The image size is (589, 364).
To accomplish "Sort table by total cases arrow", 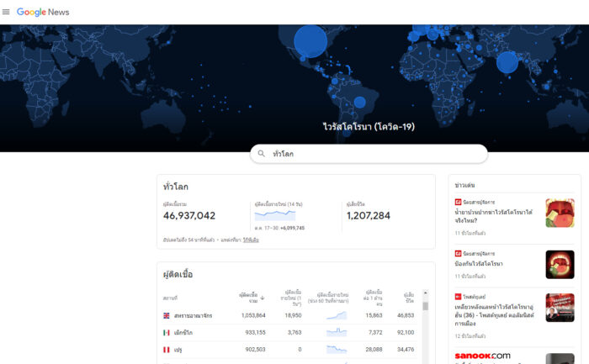I will click(262, 297).
